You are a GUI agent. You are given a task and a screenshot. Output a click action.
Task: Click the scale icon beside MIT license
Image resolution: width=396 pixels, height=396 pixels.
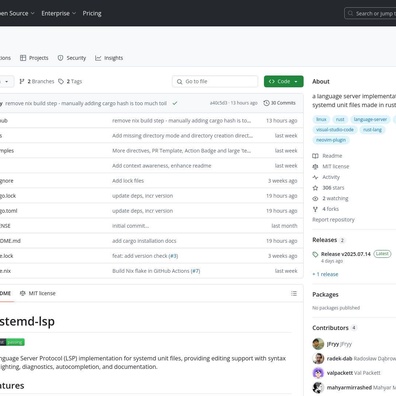tap(315, 166)
